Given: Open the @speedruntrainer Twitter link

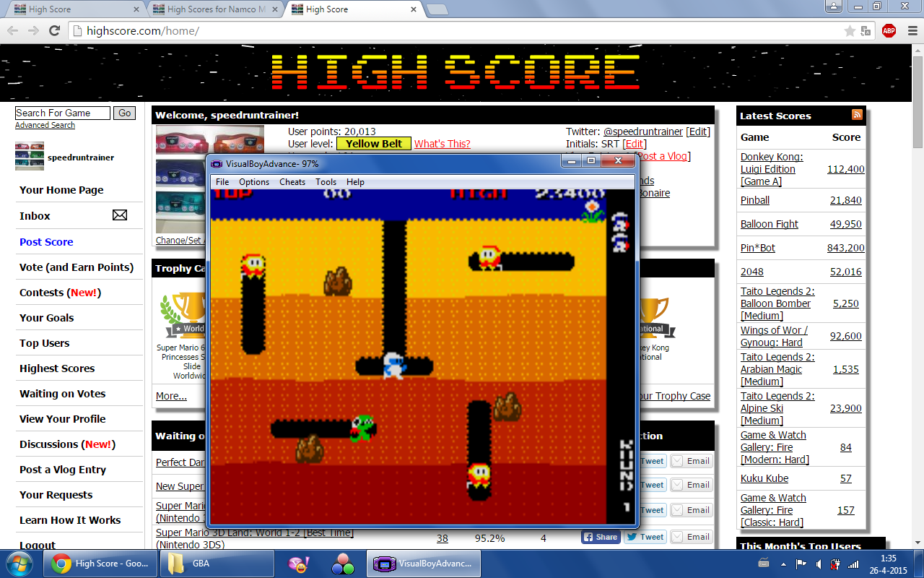Looking at the screenshot, I should [x=643, y=131].
